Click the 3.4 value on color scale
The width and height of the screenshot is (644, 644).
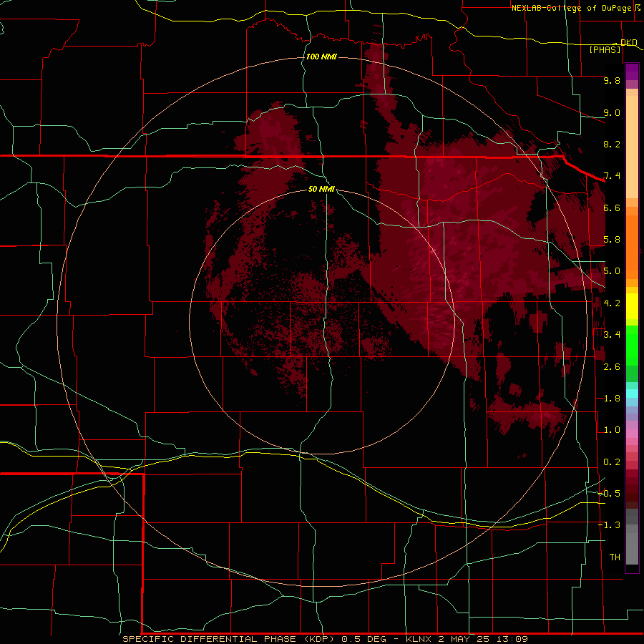coord(612,335)
